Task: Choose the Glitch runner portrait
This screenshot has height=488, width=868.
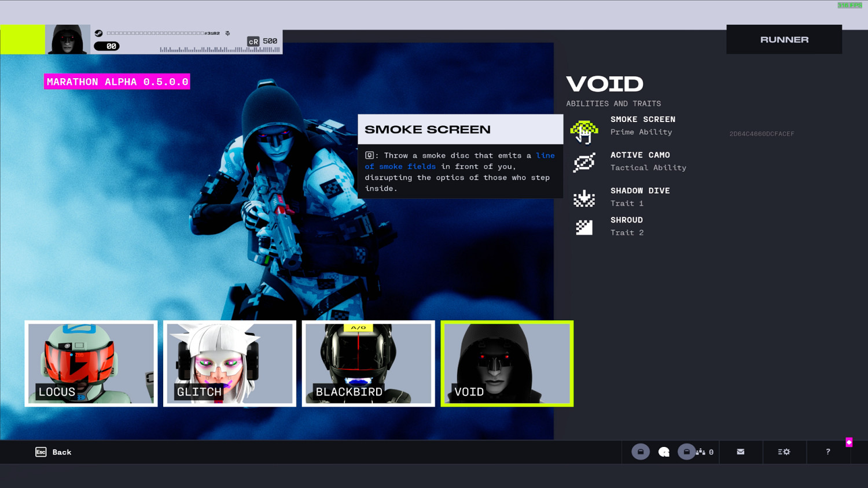Action: tap(230, 364)
